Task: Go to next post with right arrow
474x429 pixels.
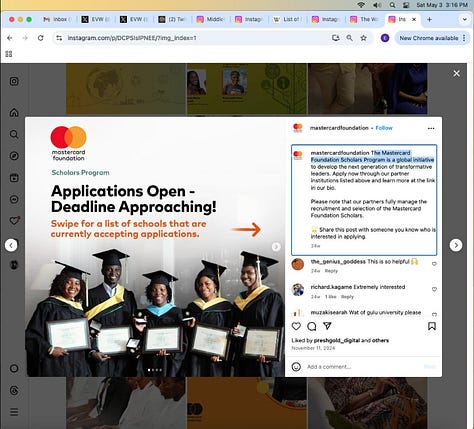Action: [456, 245]
